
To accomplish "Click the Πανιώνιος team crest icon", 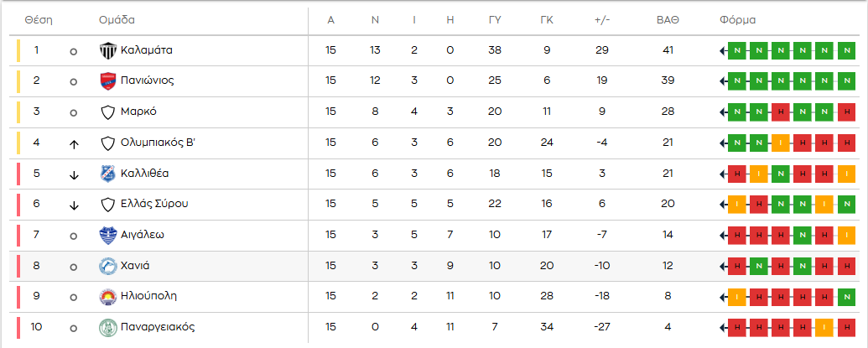I will click(x=107, y=81).
